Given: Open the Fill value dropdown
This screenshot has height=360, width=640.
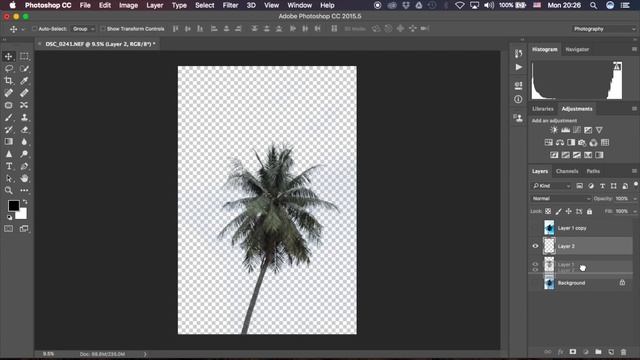Looking at the screenshot, I should point(635,211).
